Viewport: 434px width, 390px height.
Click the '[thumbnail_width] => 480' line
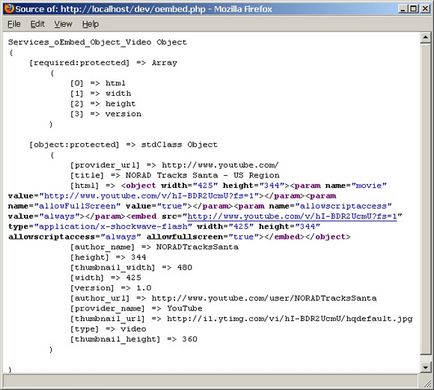131,268
